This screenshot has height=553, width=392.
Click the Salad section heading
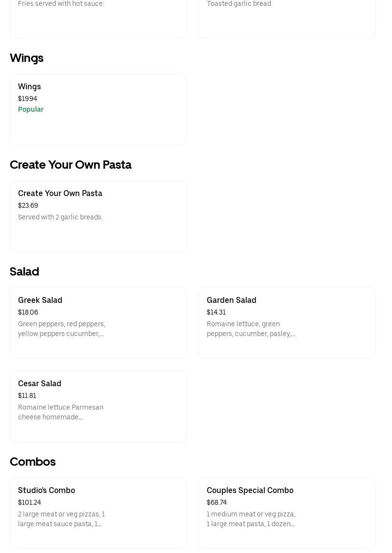[x=24, y=272]
